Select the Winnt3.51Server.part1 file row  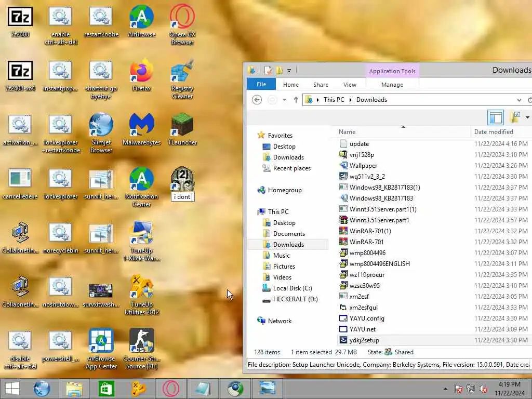[x=379, y=220]
